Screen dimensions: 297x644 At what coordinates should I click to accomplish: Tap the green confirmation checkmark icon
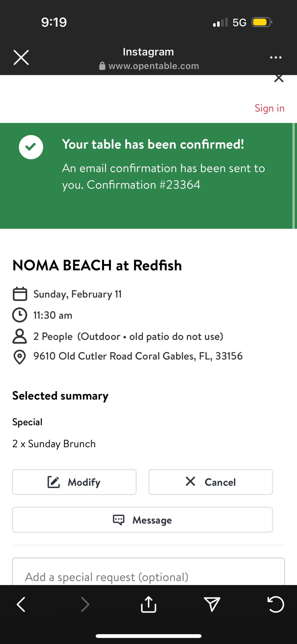pyautogui.click(x=31, y=147)
